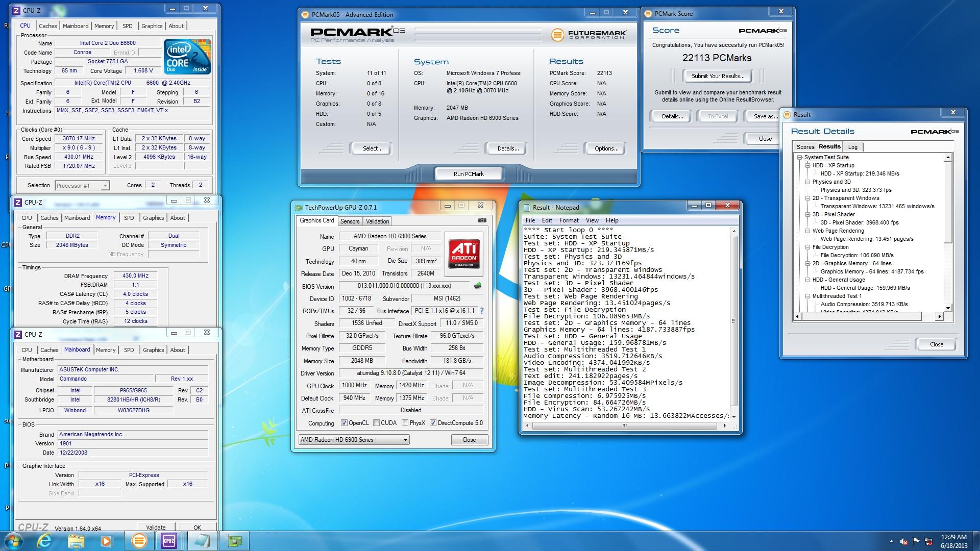Click the PCMark05 title bar icon
Screen dimensions: 980x551
305,14
